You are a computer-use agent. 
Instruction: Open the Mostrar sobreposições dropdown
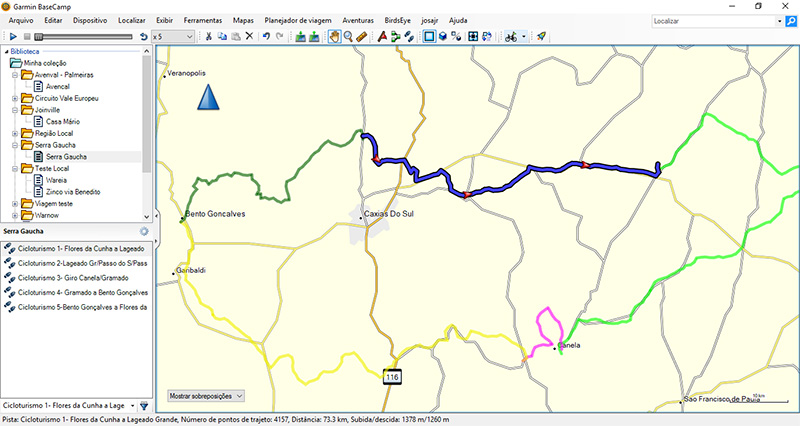click(206, 396)
